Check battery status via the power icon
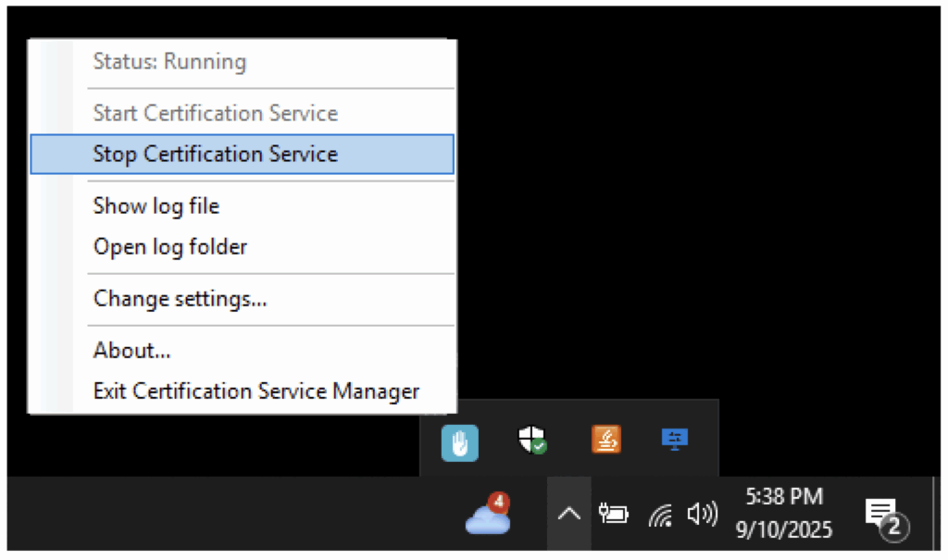 614,514
